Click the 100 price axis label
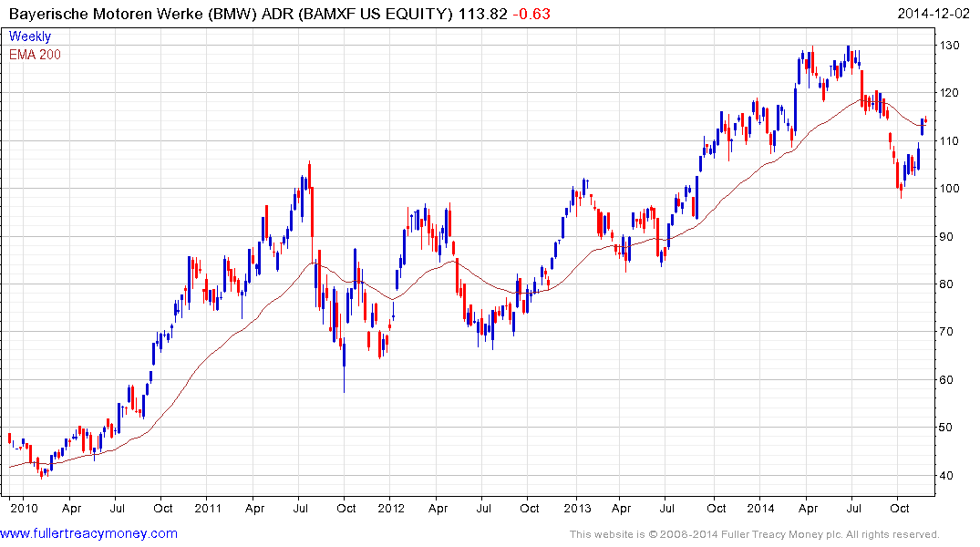Screen dimensions: 980x547 (949, 188)
